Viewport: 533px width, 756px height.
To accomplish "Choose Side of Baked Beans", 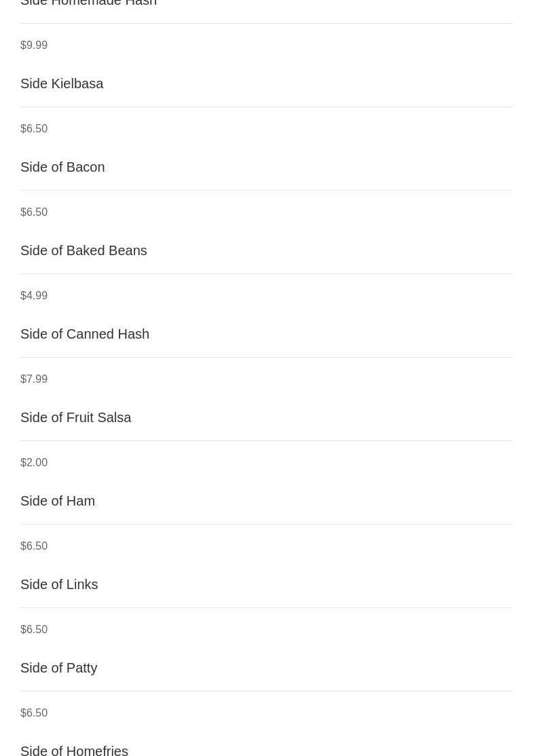I will point(84,250).
